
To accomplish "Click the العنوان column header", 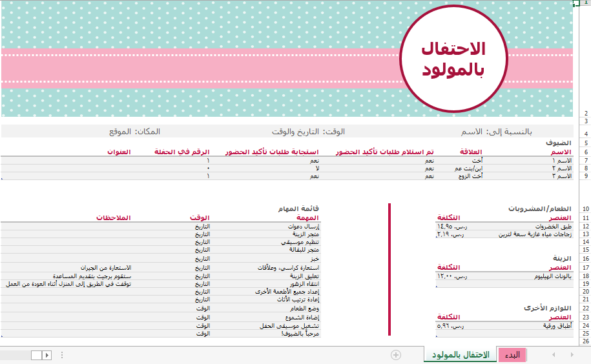I will 119,152.
